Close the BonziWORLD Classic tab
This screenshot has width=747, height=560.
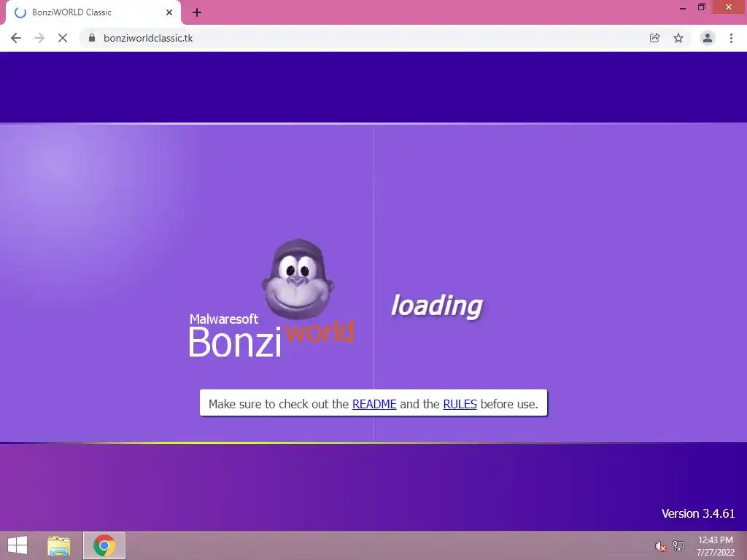[x=169, y=12]
